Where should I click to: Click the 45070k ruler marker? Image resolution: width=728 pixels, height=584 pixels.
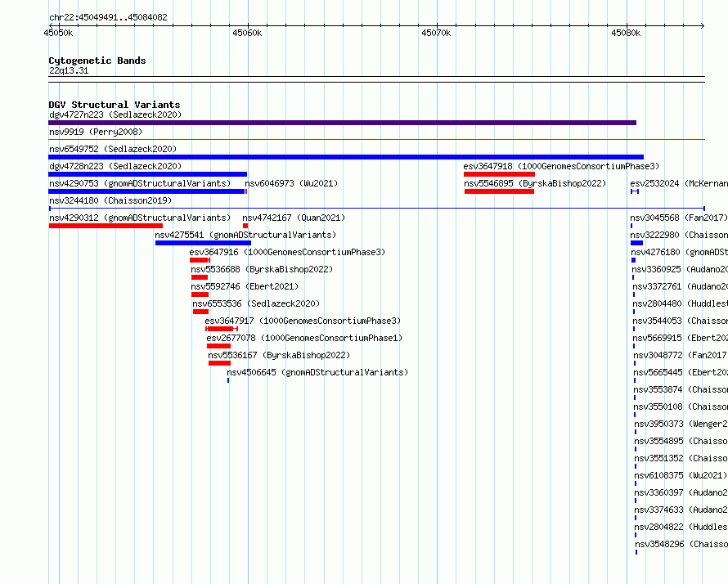436,33
